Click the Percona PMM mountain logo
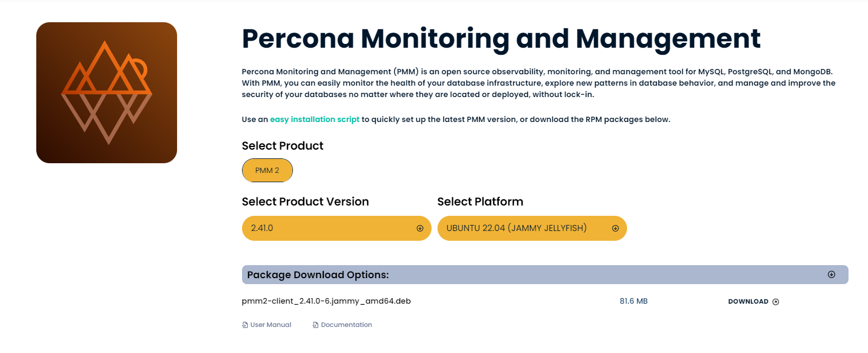 pos(107,93)
